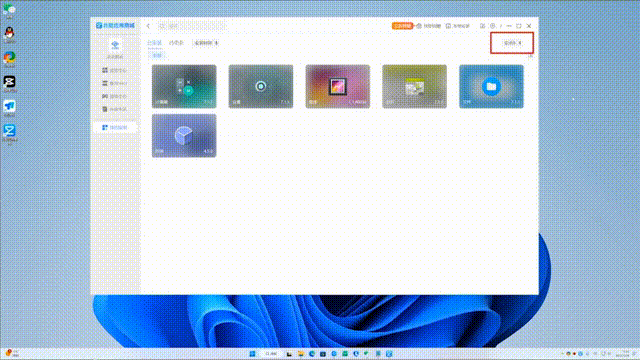
Task: Launch the CapCut desktop shortcut
Action: (9, 83)
